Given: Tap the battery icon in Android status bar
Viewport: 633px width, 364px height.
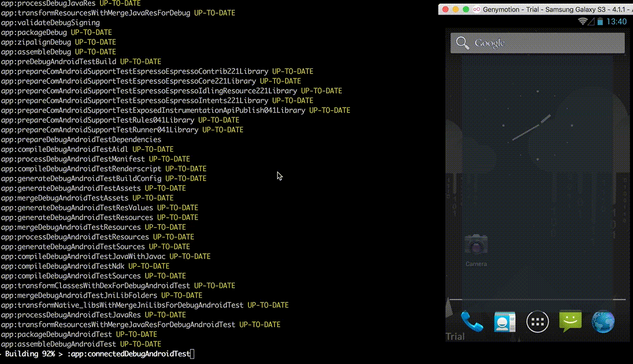Looking at the screenshot, I should click(600, 22).
